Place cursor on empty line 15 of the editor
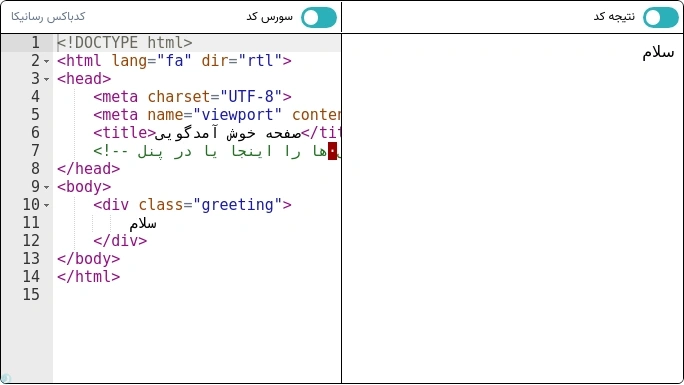Viewport: 684px width, 385px height. [x=196, y=295]
